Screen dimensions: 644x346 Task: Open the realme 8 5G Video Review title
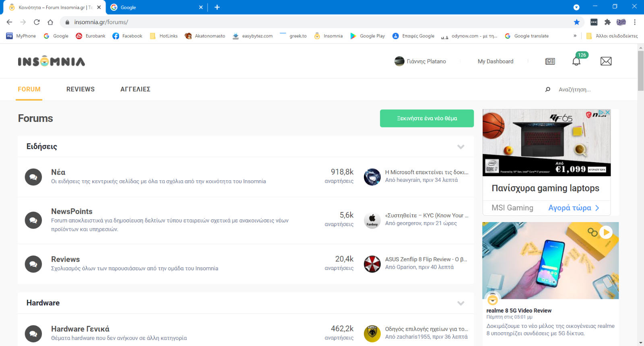[x=519, y=311]
